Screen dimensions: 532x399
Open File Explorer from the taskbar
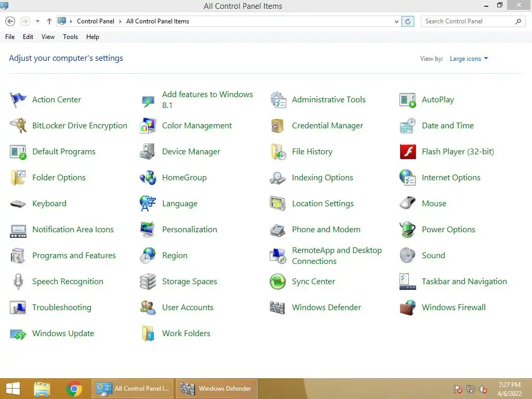pyautogui.click(x=42, y=389)
